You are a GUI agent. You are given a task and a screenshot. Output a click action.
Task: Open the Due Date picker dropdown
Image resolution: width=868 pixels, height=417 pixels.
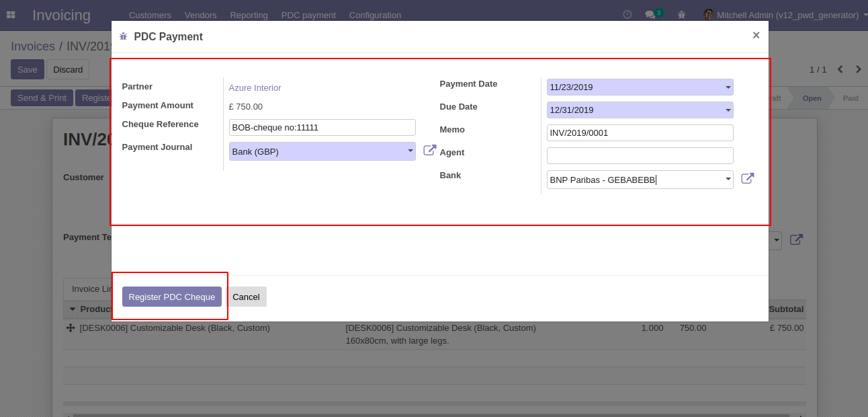(x=728, y=110)
